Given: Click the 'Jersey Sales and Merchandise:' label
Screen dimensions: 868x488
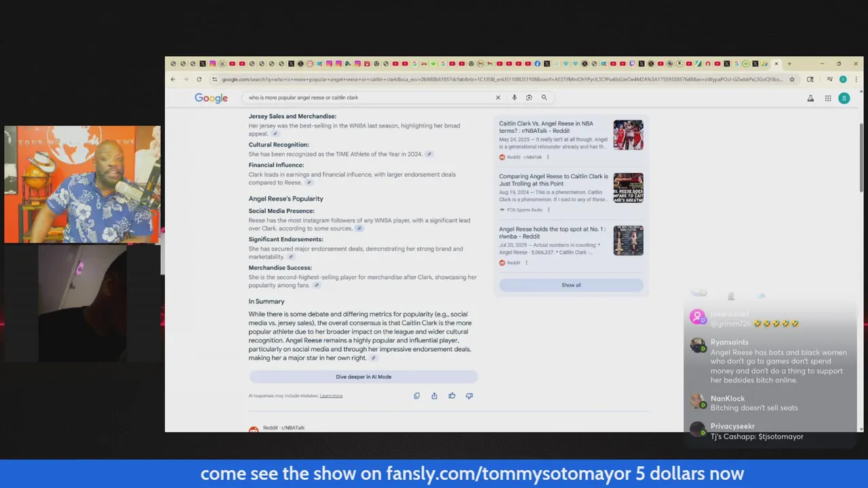Looking at the screenshot, I should pos(292,117).
